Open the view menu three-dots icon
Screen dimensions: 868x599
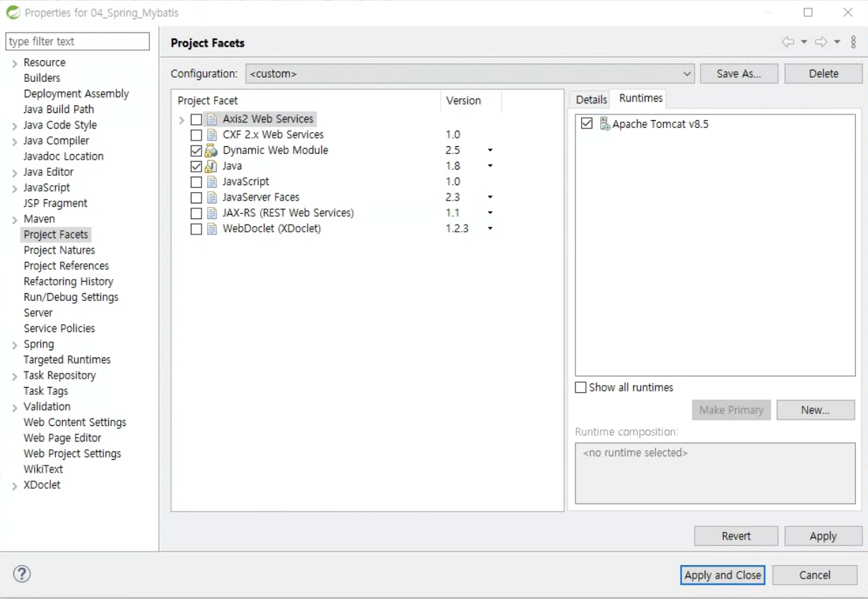[x=853, y=42]
